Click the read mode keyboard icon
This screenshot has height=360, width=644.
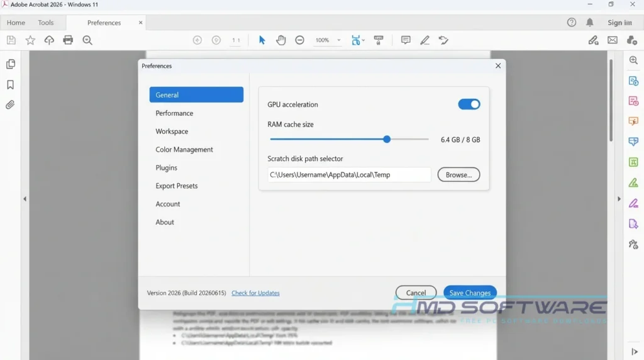point(378,40)
